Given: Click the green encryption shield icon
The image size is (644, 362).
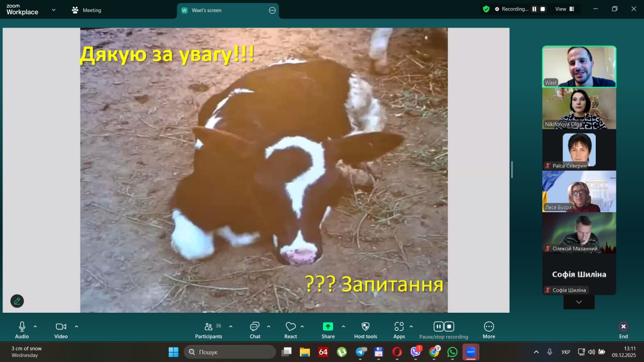Looking at the screenshot, I should pyautogui.click(x=486, y=9).
